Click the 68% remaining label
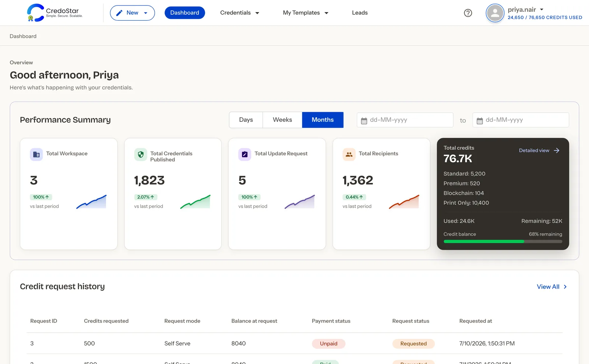The image size is (589, 364). (546, 234)
